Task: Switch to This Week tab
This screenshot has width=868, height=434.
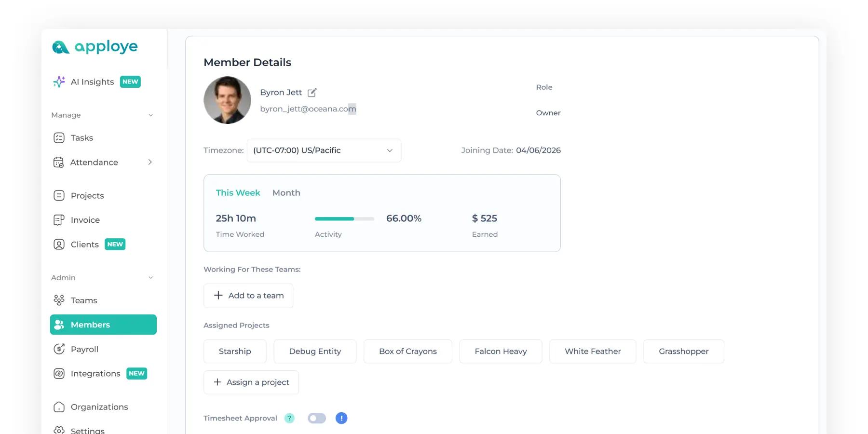Action: (x=238, y=192)
